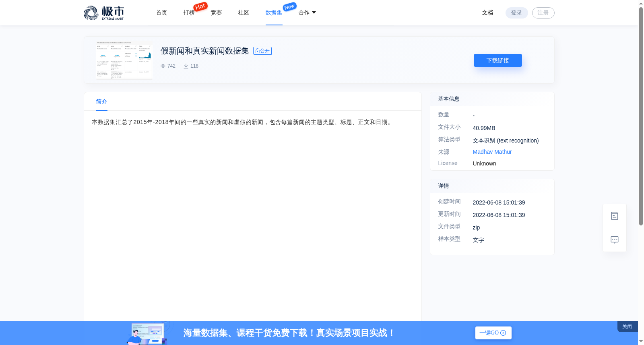This screenshot has width=644, height=345.
Task: Click the 公开 public tag badge
Action: tap(262, 51)
